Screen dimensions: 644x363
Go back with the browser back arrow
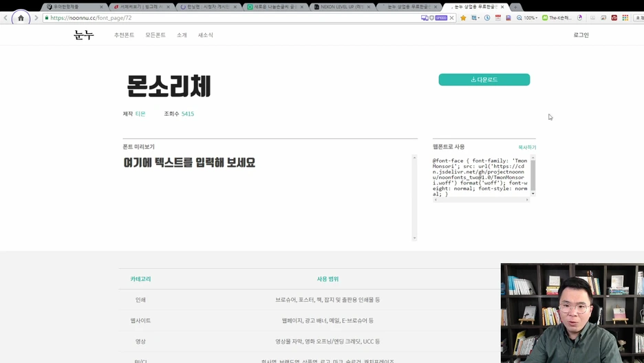pos(6,18)
